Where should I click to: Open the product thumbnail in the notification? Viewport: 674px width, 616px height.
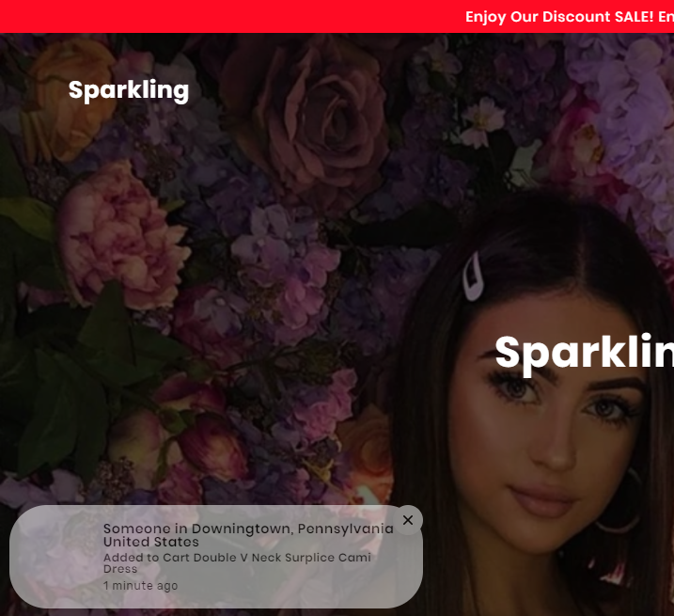point(57,557)
